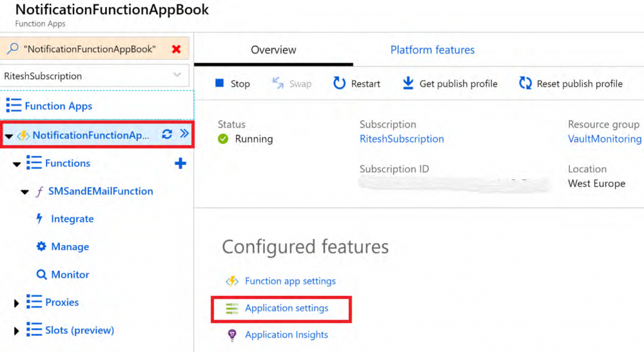Viewport: 644px width, 352px height.
Task: Refresh the NotificationFunctionApp tree node
Action: coord(167,135)
